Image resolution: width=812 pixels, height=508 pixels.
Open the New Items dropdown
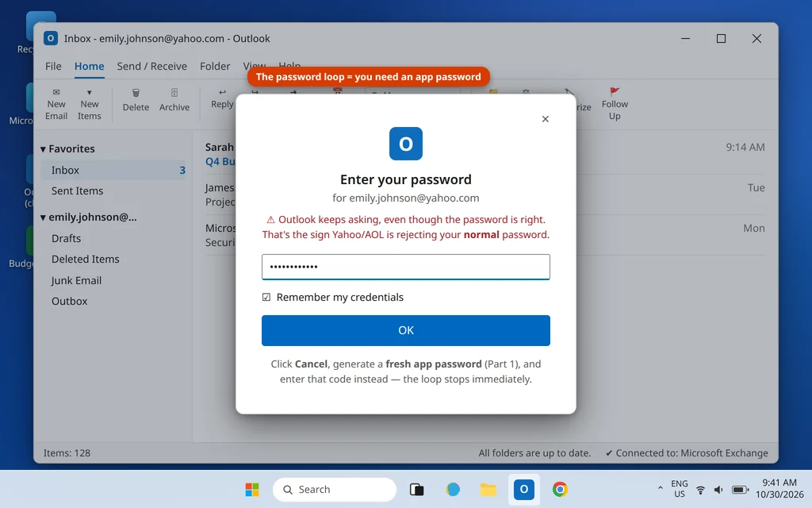pyautogui.click(x=89, y=104)
